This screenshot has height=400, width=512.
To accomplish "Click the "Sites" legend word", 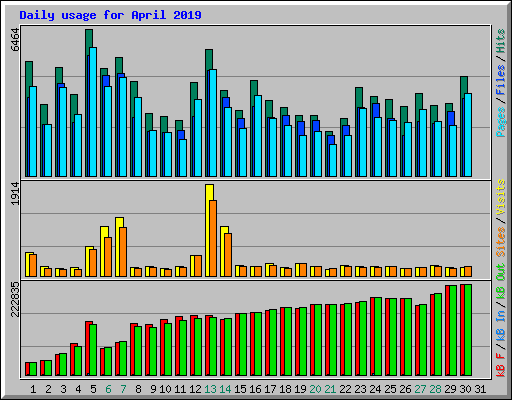I will 501,242.
